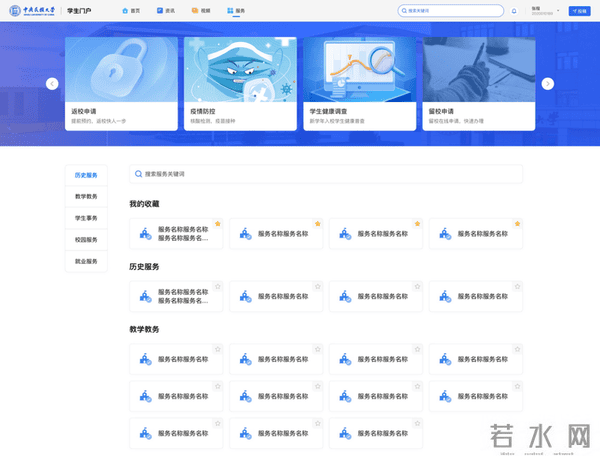The width and height of the screenshot is (600, 456).
Task: Select 学生事务 in sidebar
Action: tap(86, 218)
